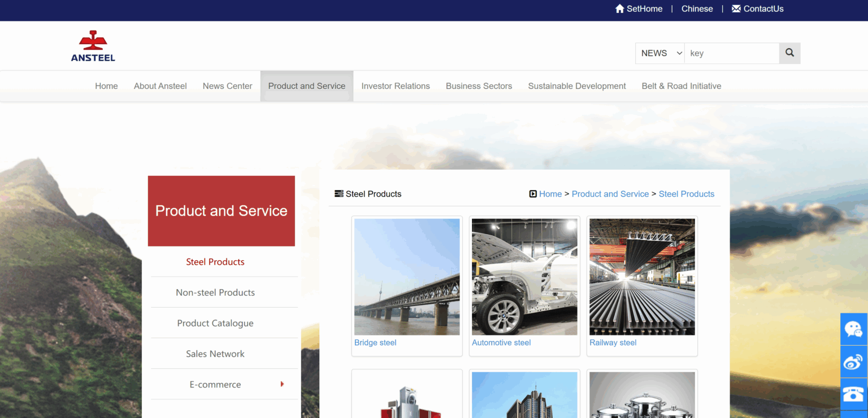
Task: Open the Bridge steel text link
Action: tap(375, 343)
